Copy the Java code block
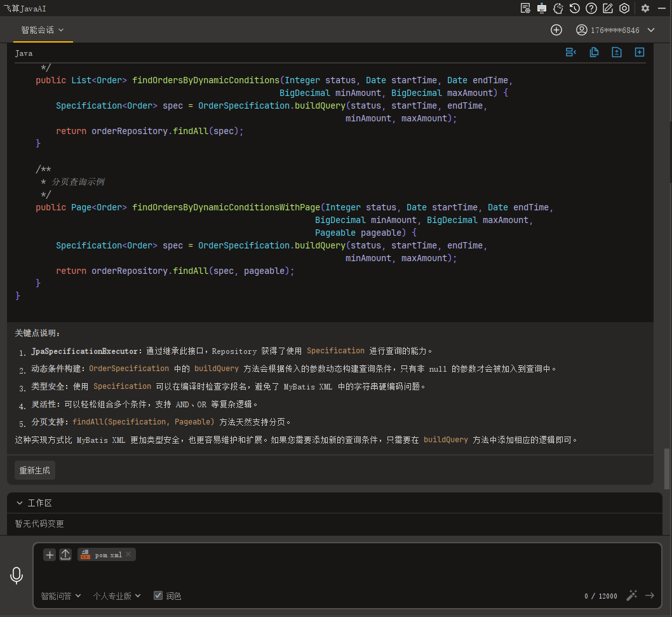 click(x=594, y=52)
